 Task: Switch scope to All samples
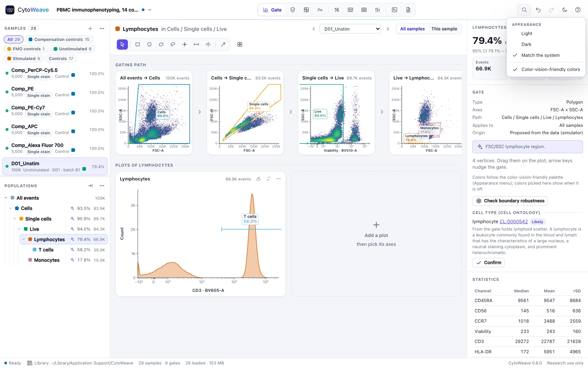[x=412, y=29]
